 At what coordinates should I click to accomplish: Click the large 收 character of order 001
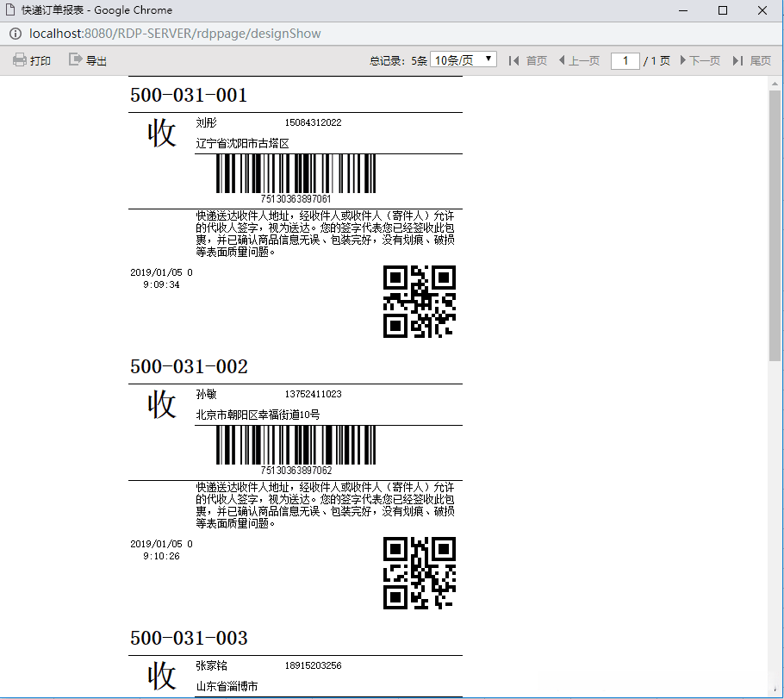coord(161,133)
